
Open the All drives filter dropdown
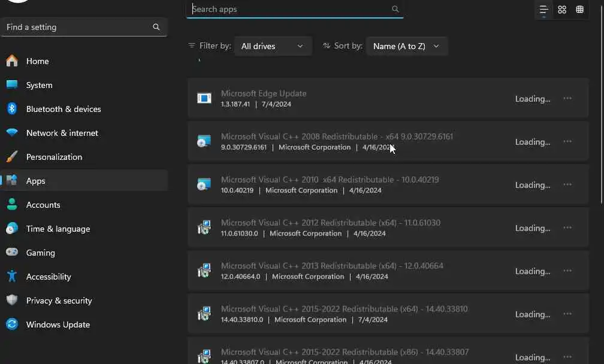point(273,46)
